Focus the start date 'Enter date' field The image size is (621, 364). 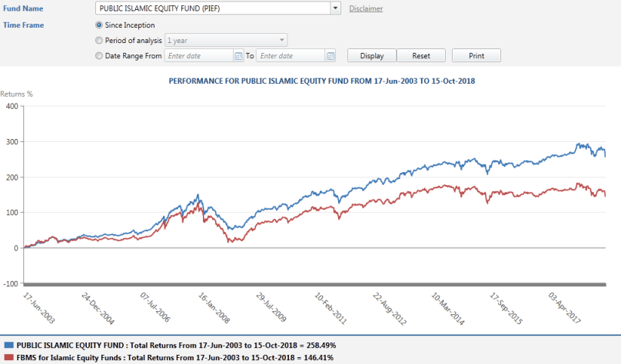[198, 56]
